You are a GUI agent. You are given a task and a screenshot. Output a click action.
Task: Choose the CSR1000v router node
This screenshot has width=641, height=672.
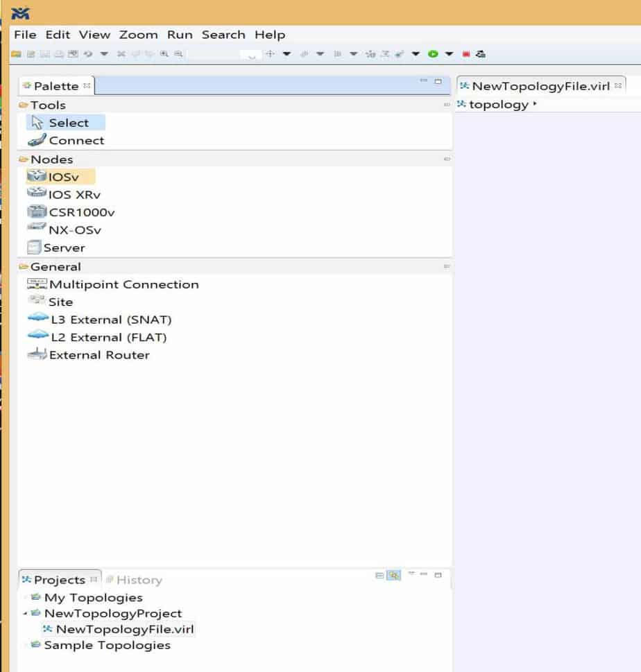click(x=71, y=212)
